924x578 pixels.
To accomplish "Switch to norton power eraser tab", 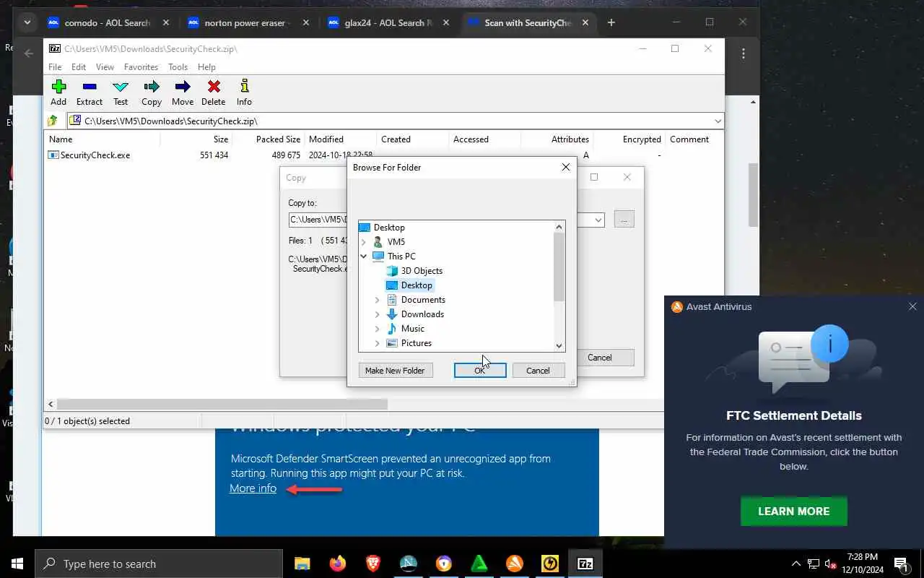I will (246, 22).
